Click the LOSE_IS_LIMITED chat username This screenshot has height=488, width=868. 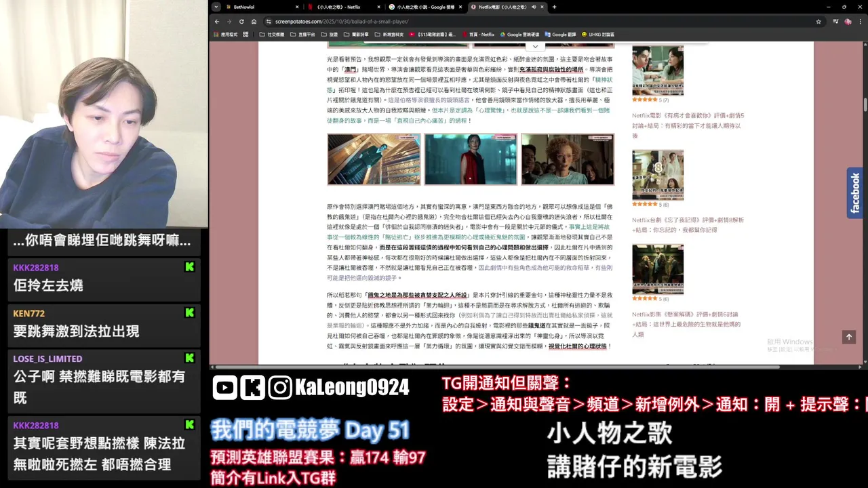pos(47,359)
